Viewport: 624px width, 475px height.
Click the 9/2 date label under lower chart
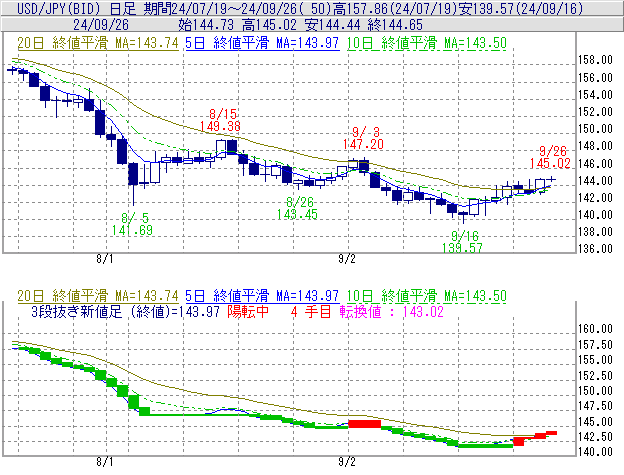click(x=347, y=462)
